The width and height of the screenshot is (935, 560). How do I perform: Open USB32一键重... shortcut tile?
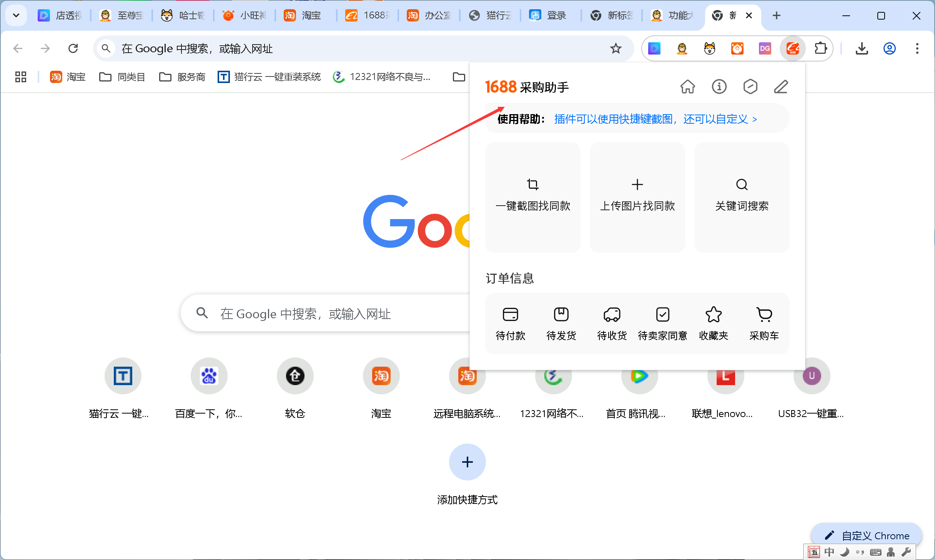(812, 388)
